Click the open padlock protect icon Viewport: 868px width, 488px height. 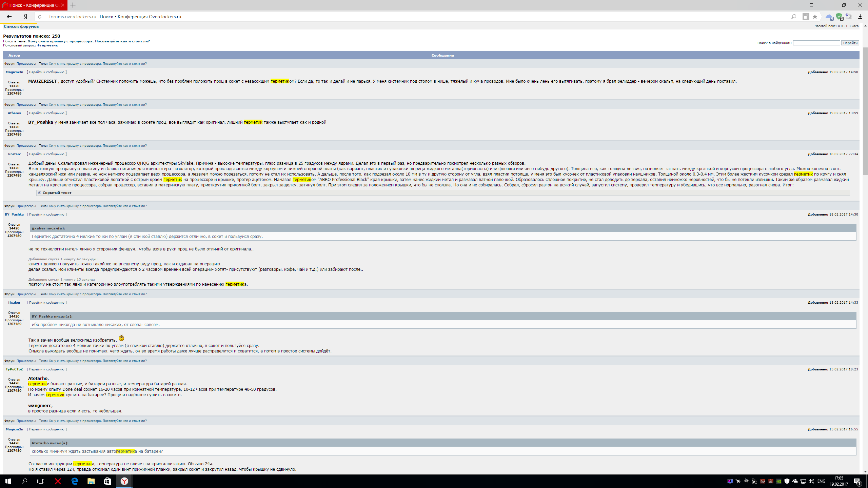click(806, 17)
